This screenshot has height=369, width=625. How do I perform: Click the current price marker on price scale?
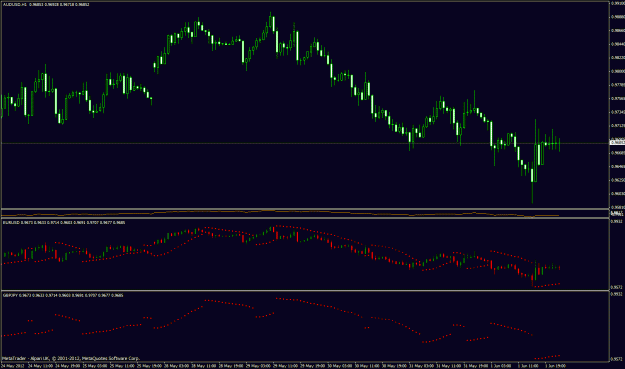pyautogui.click(x=617, y=143)
